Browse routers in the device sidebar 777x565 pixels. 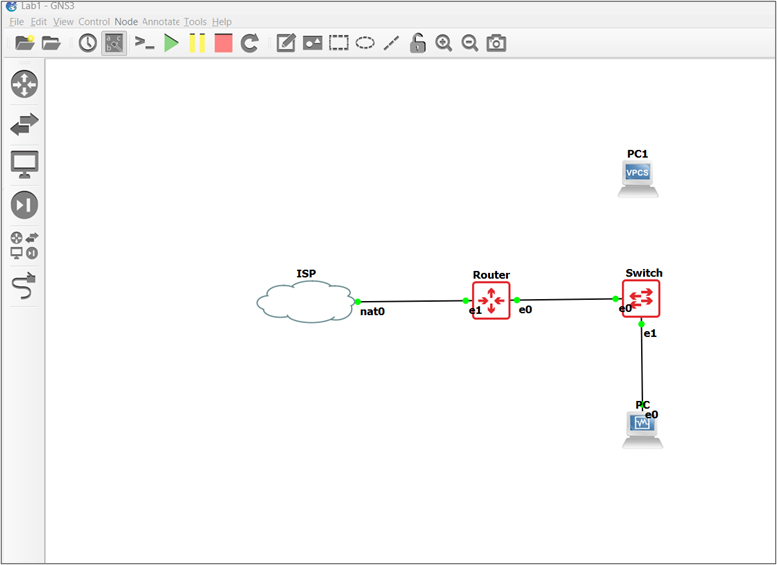coord(24,84)
